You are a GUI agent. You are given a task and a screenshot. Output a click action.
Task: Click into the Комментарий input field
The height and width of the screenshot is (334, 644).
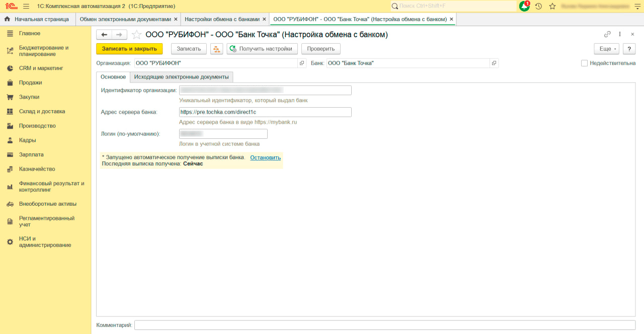384,325
